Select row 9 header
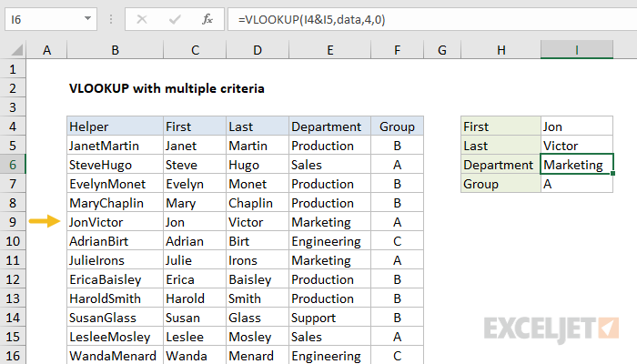This screenshot has width=637, height=364. point(14,222)
